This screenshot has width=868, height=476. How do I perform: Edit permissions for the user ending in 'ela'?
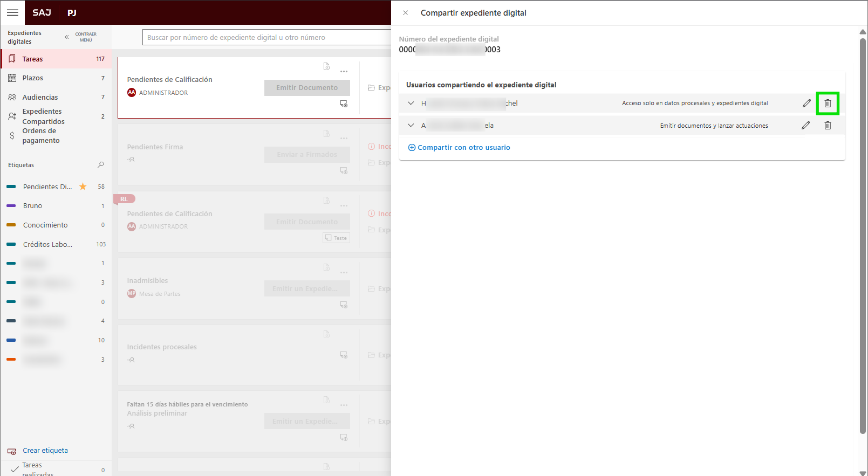(805, 126)
